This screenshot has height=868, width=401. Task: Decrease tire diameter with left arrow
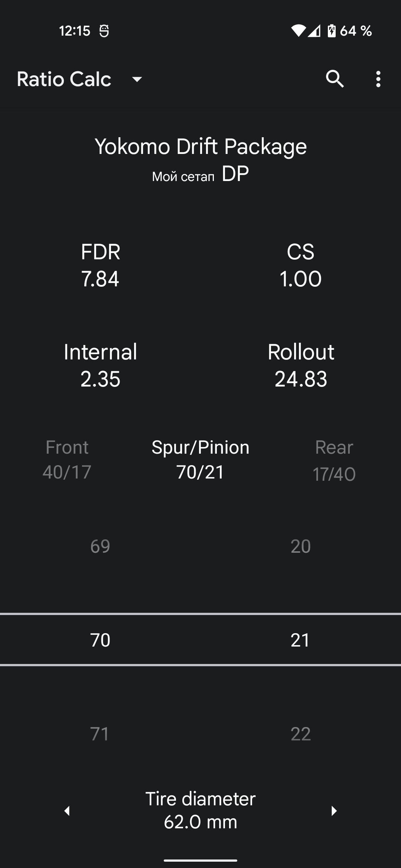(x=67, y=811)
